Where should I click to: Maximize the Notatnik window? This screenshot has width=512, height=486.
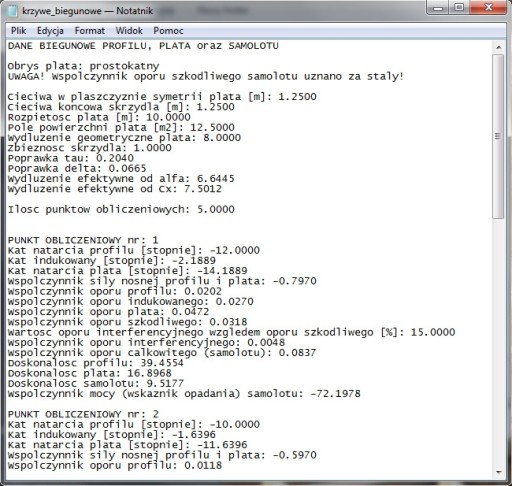point(459,8)
